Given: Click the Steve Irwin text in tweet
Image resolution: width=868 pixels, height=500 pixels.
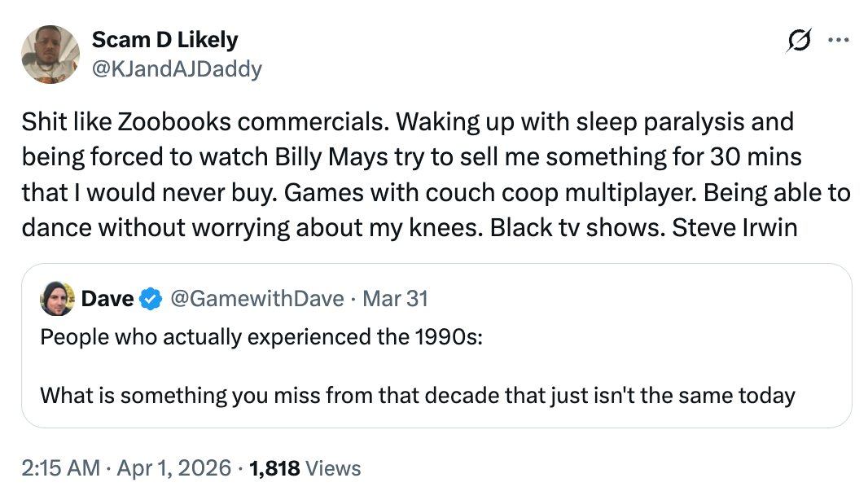Looking at the screenshot, I should coord(734,226).
